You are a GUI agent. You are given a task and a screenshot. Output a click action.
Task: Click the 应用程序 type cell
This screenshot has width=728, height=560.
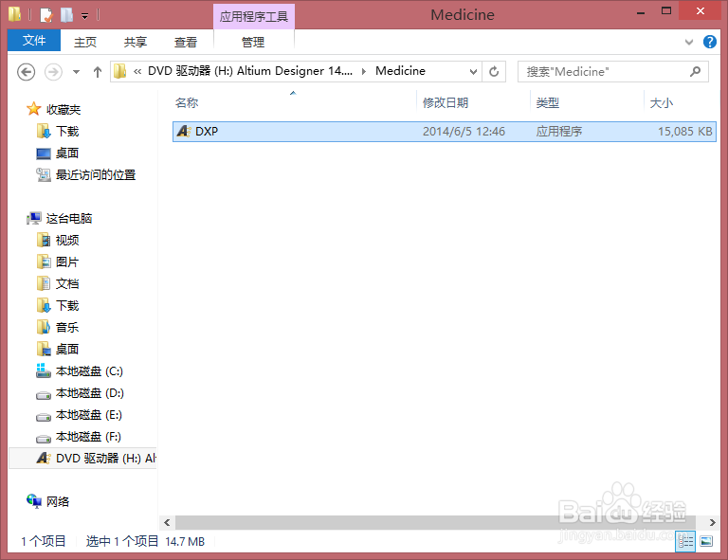coord(559,132)
